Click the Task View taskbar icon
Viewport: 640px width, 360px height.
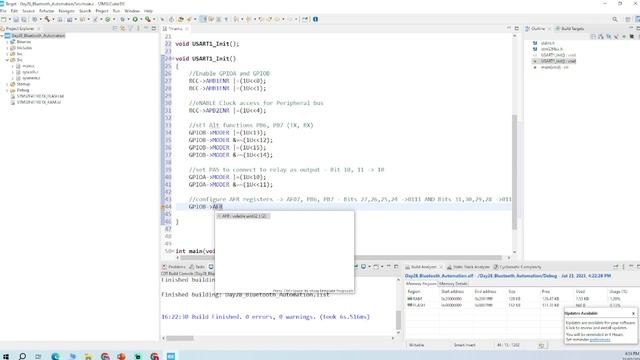pos(38,356)
